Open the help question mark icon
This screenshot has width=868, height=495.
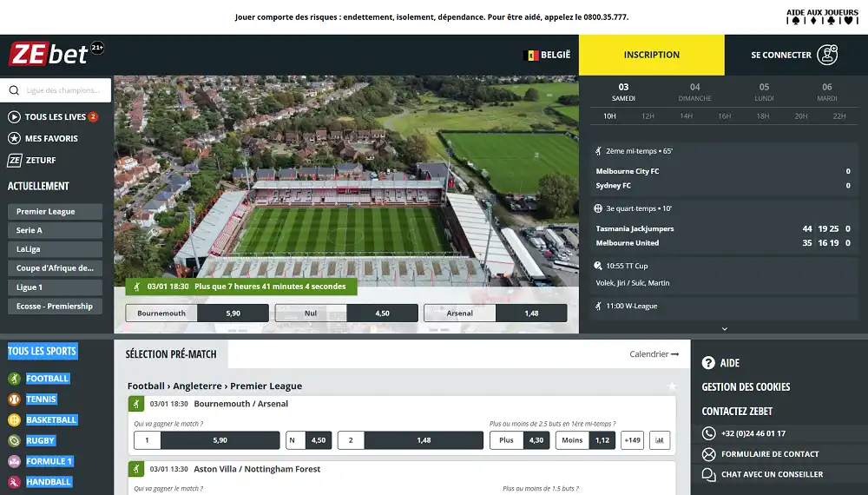pyautogui.click(x=708, y=363)
